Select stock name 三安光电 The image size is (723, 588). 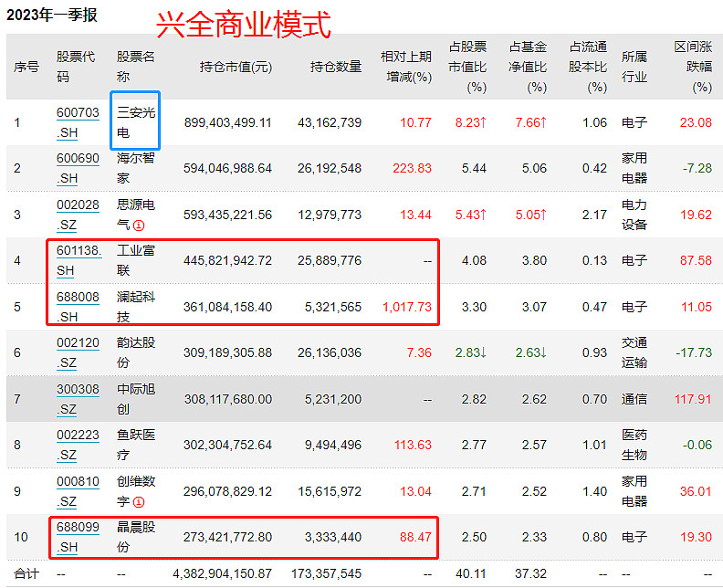tap(135, 122)
